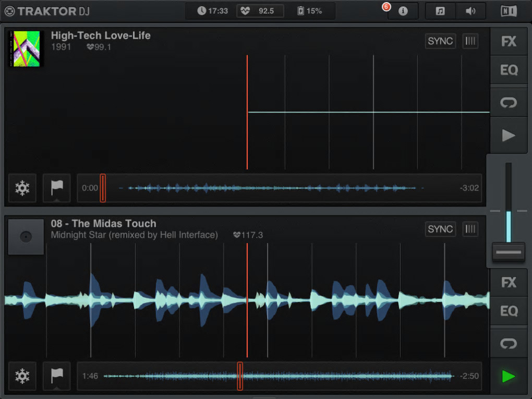
Task: Play the High-Tech Love-Life deck
Action: tap(509, 135)
